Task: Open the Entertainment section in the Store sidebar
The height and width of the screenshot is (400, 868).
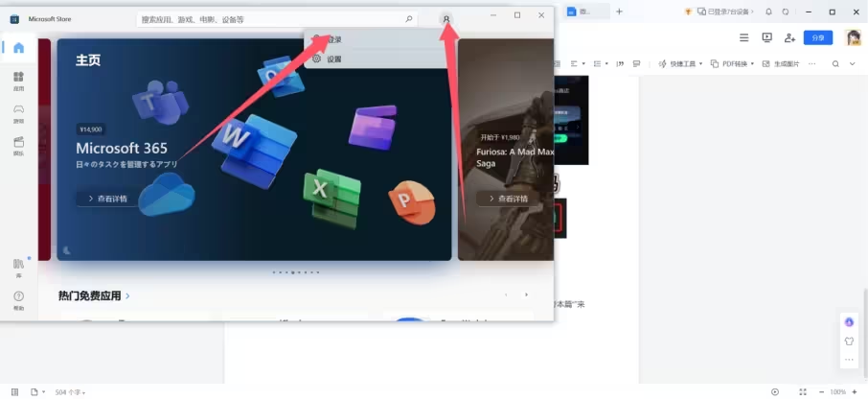Action: [x=19, y=146]
